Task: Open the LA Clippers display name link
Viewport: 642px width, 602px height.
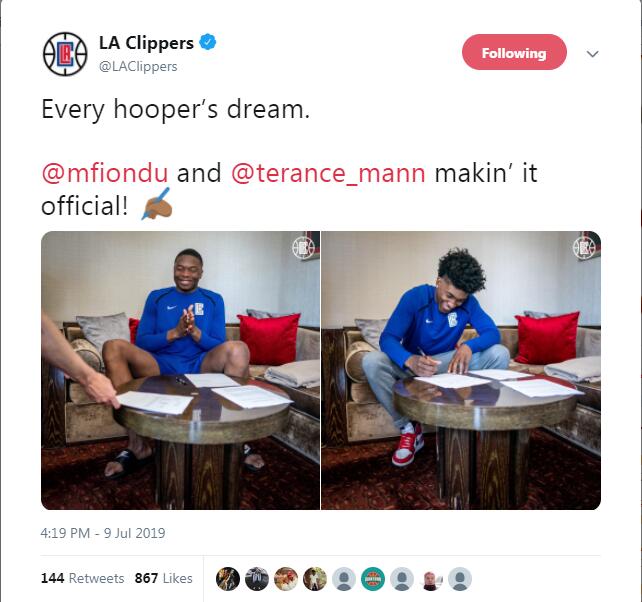Action: pos(146,43)
